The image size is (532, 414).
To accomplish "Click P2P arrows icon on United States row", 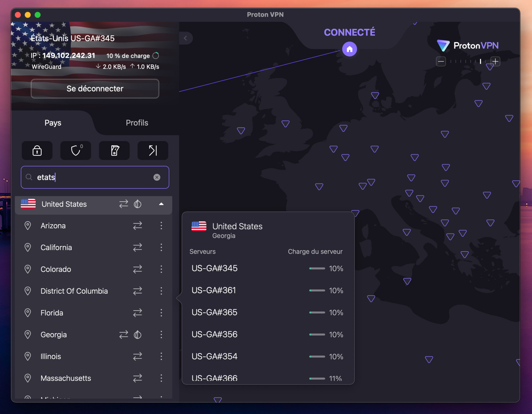I will pyautogui.click(x=124, y=204).
